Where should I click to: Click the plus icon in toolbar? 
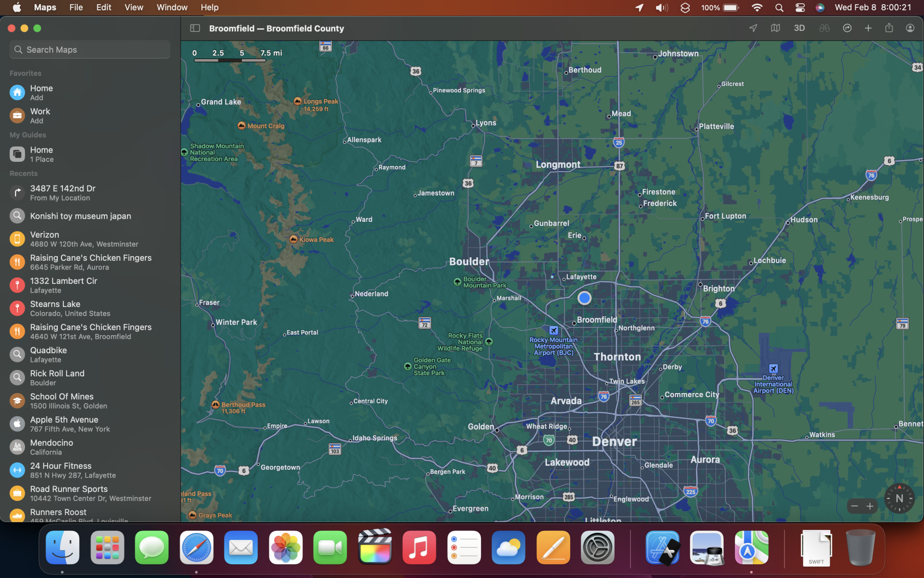coord(868,28)
